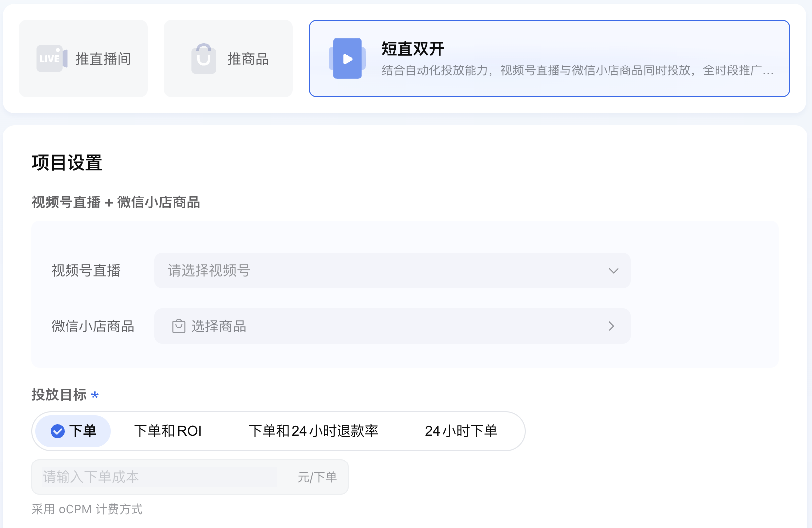
Task: Click the 元/下单 unit label
Action: [x=316, y=477]
